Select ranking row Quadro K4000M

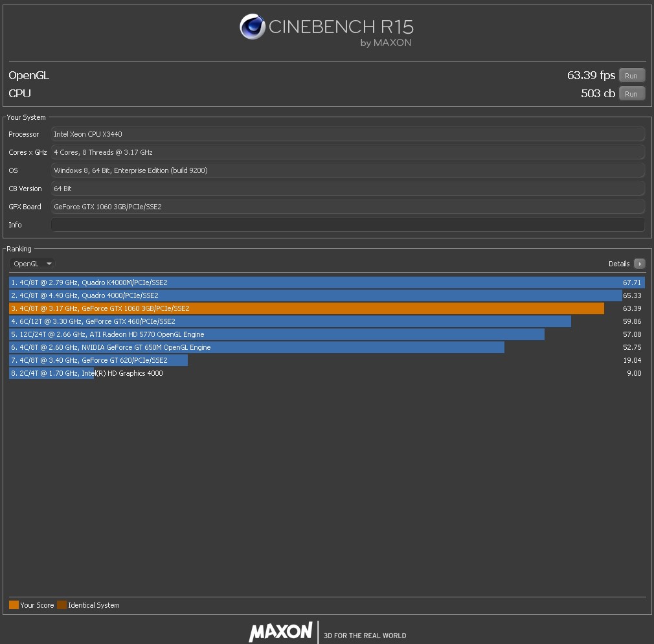tap(327, 282)
